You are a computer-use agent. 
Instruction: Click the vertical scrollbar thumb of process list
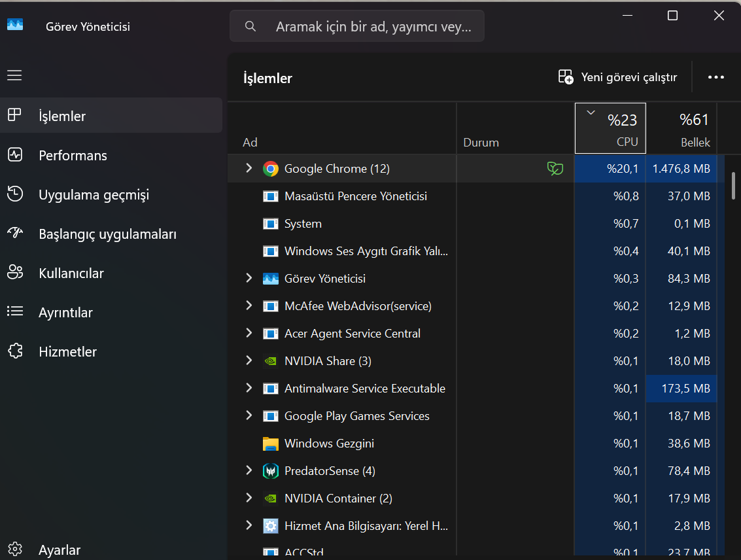(733, 186)
